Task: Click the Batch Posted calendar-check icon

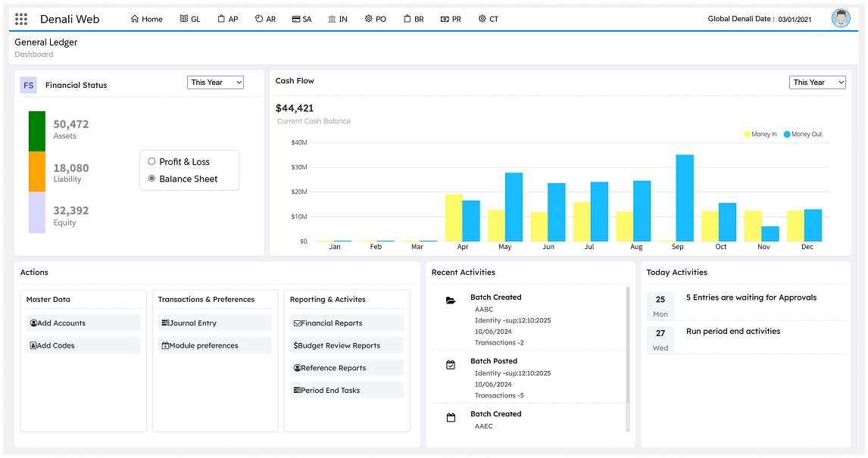Action: pos(451,365)
